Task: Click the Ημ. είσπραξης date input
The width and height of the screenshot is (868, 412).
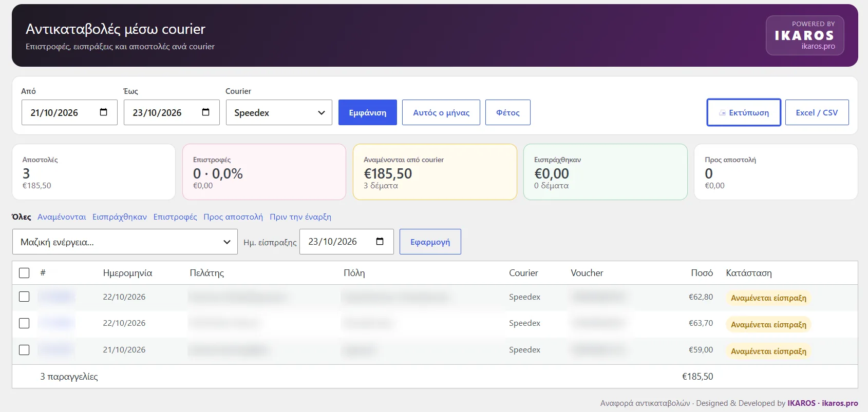Action: (x=347, y=242)
